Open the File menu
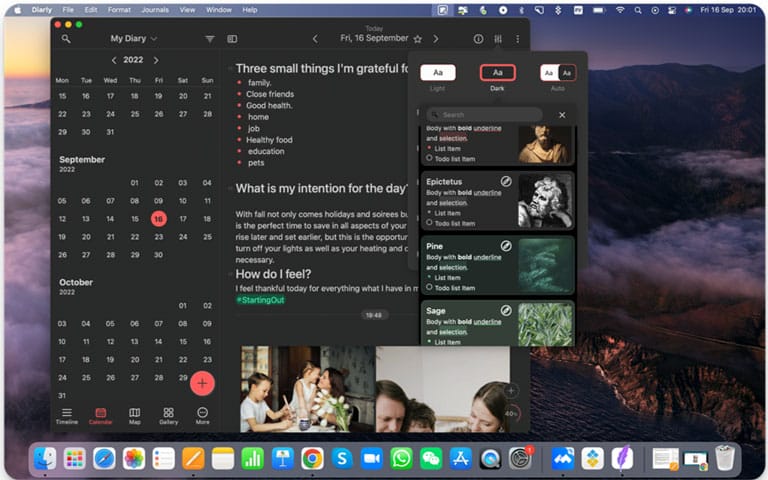Screen dimensions: 768x480 [68, 10]
